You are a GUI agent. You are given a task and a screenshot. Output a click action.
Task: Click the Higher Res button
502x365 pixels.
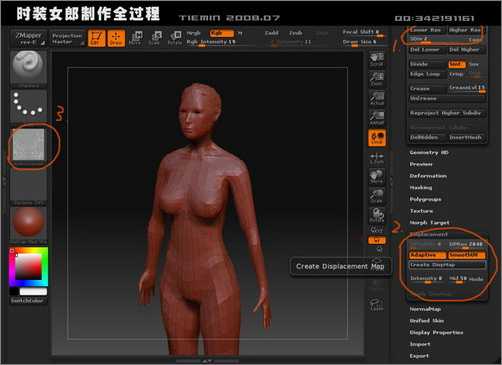coord(465,30)
